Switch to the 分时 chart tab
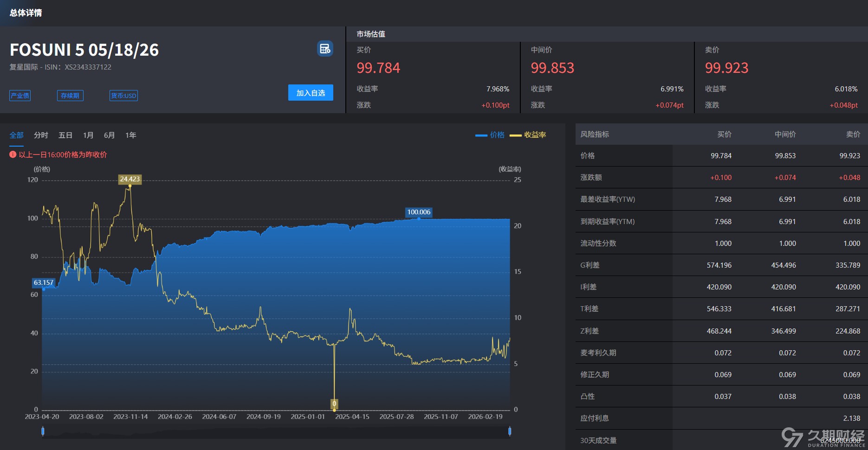This screenshot has width=868, height=450. point(41,135)
